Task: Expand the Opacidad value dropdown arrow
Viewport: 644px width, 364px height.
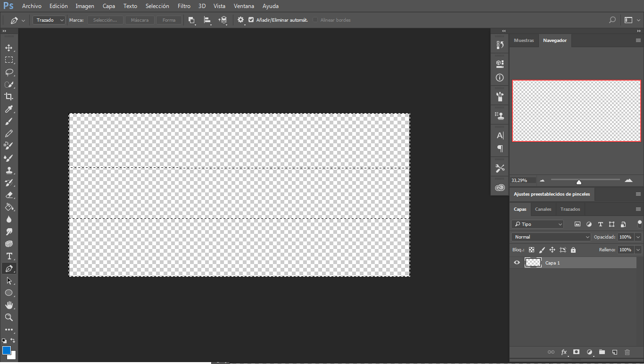Action: 638,237
